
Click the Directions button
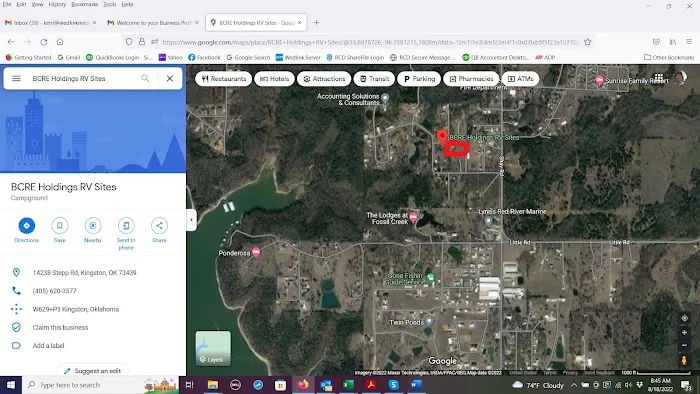click(x=26, y=226)
